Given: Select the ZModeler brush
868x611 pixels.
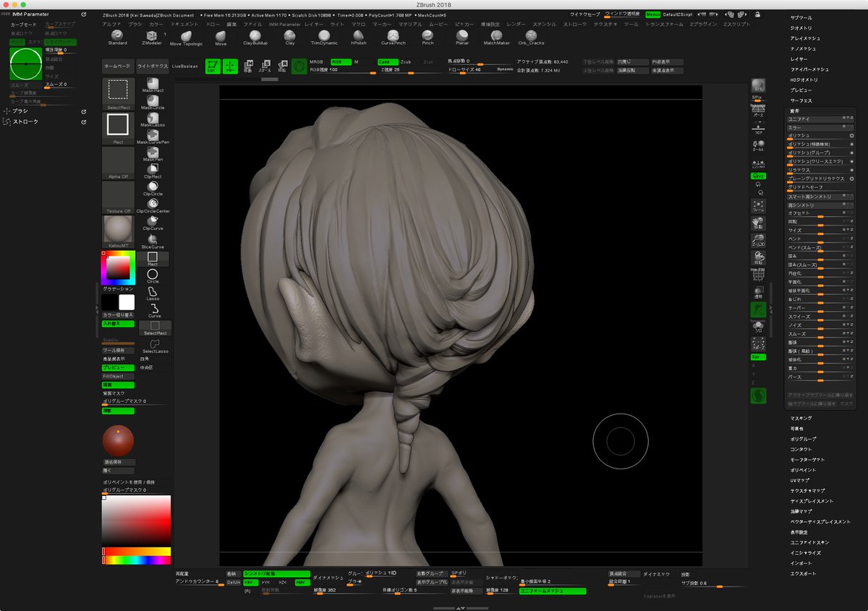Looking at the screenshot, I should [152, 37].
